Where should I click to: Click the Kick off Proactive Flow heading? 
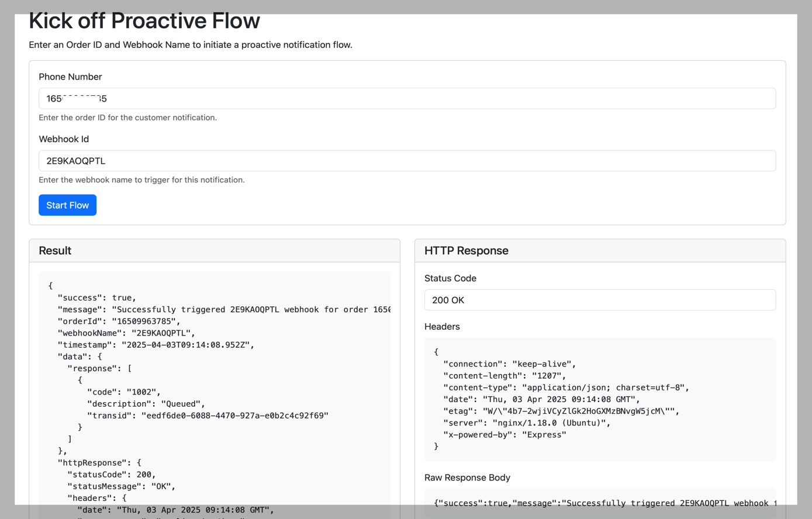click(144, 21)
